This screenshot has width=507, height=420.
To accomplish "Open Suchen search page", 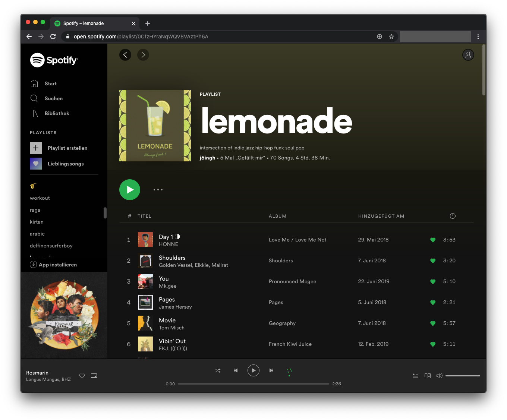I will (46, 98).
